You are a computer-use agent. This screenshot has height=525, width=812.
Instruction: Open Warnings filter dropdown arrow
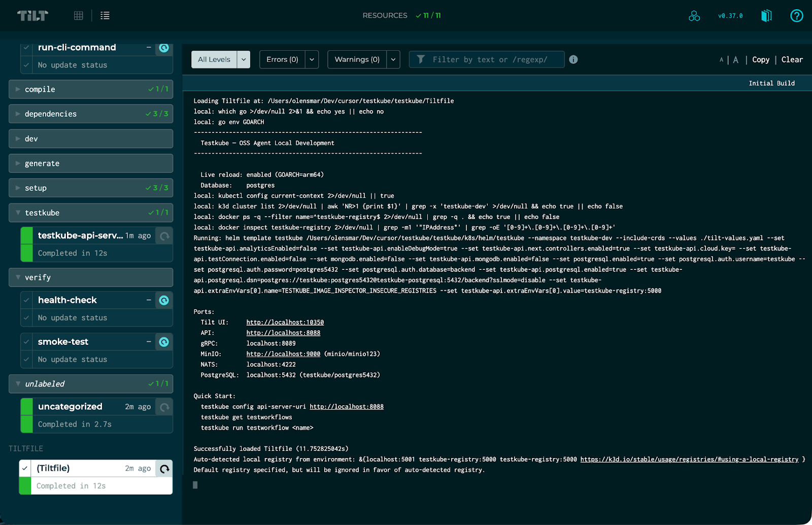393,59
